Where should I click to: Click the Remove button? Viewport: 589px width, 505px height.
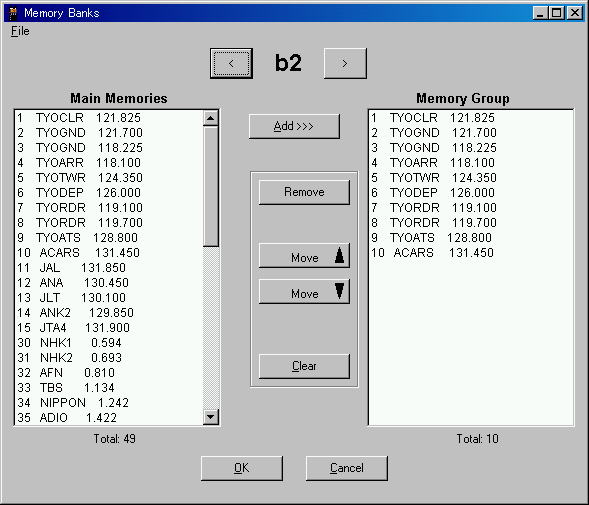(304, 192)
